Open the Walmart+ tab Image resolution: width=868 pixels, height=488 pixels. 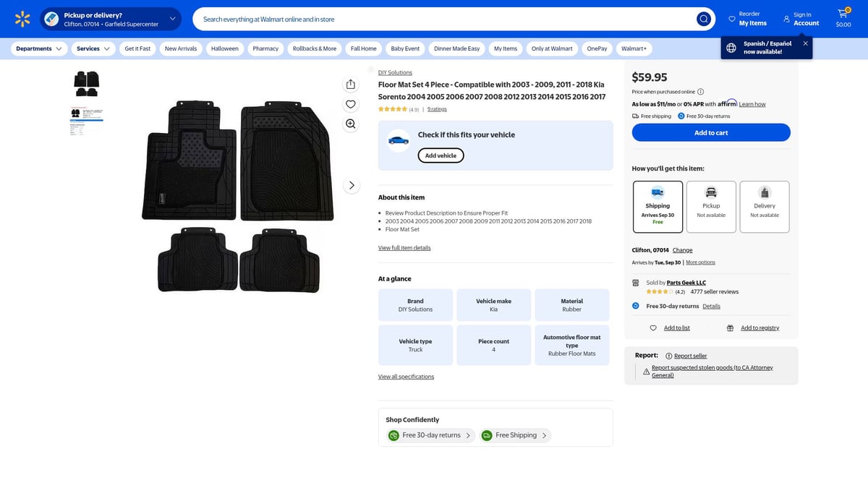point(634,48)
